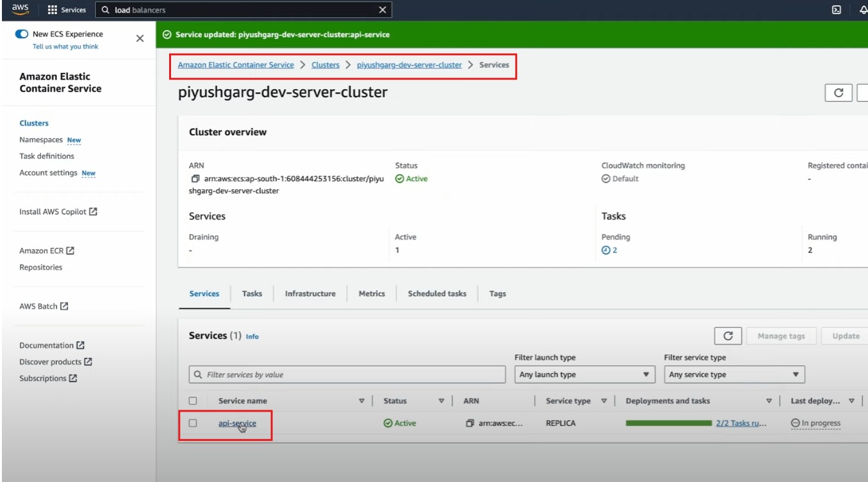
Task: Click Clusters in the breadcrumb
Action: [x=325, y=65]
